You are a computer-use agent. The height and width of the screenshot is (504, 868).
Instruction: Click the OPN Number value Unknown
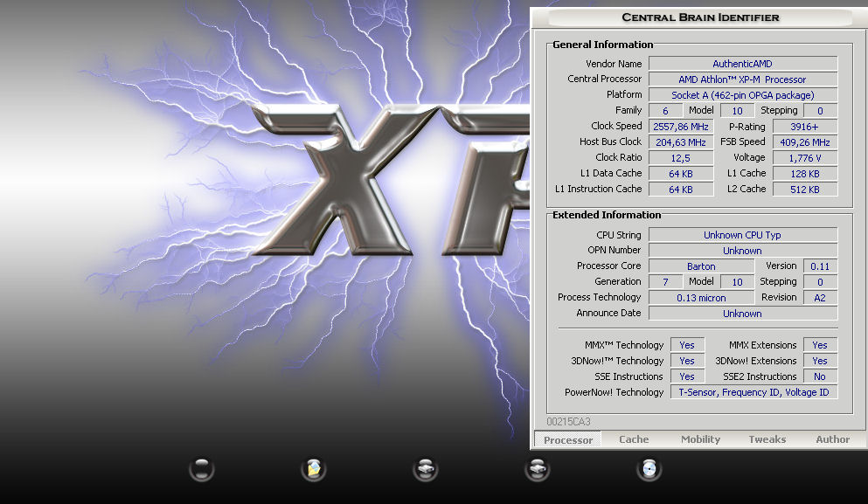742,251
